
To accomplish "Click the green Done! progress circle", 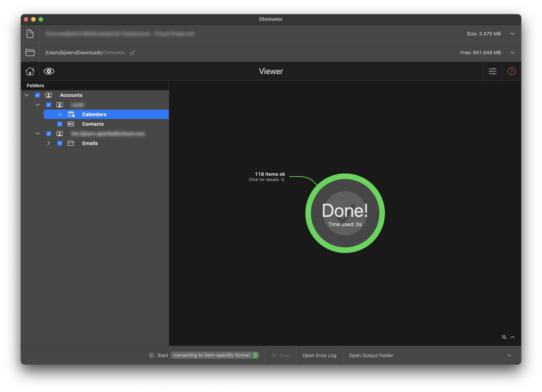I will tap(345, 213).
